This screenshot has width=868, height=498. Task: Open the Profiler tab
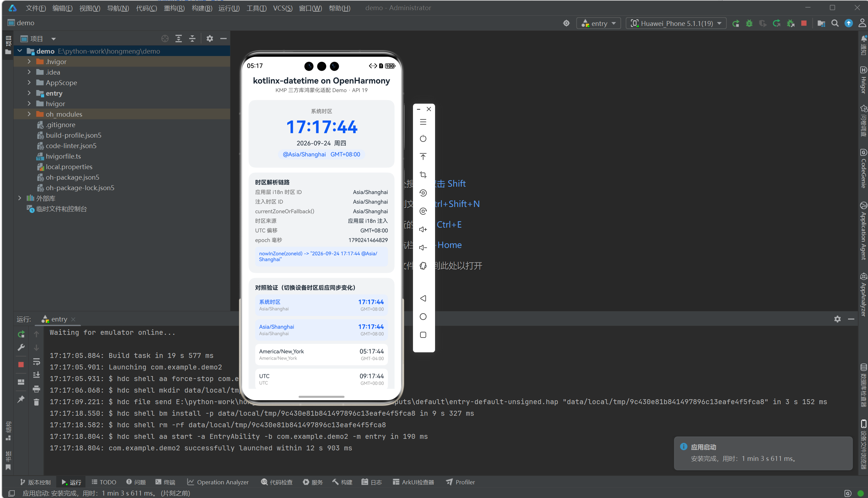pos(460,482)
